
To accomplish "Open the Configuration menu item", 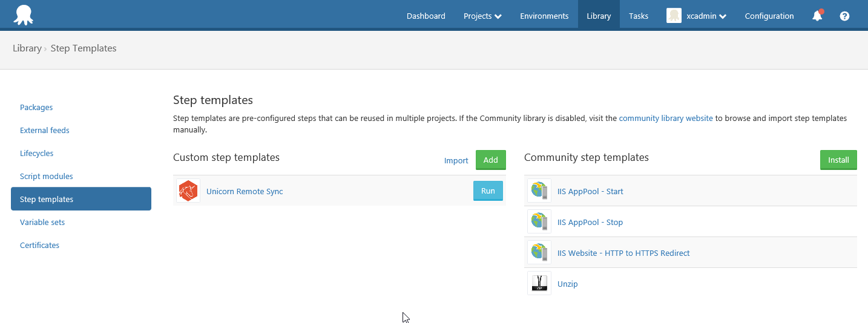I will [x=769, y=16].
